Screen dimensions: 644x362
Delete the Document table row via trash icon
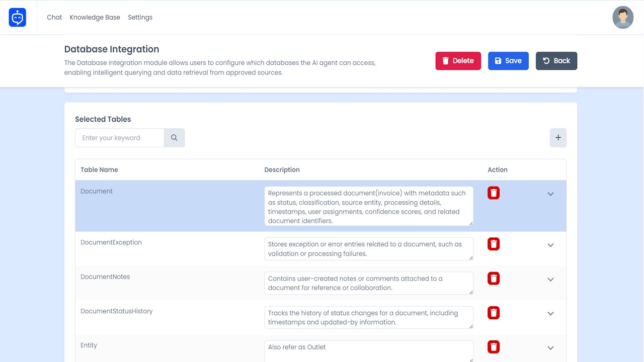(x=494, y=193)
